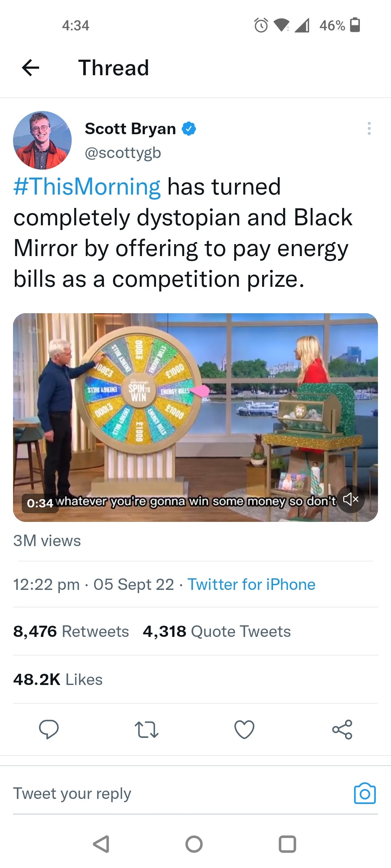Open the Twitter for iPhone link
Viewport: 391px width, 868px height.
pyautogui.click(x=251, y=584)
